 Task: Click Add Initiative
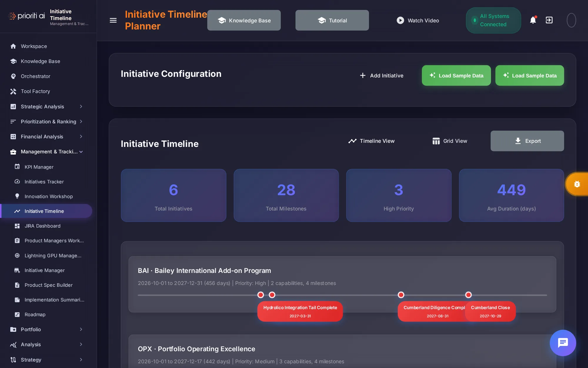click(381, 76)
